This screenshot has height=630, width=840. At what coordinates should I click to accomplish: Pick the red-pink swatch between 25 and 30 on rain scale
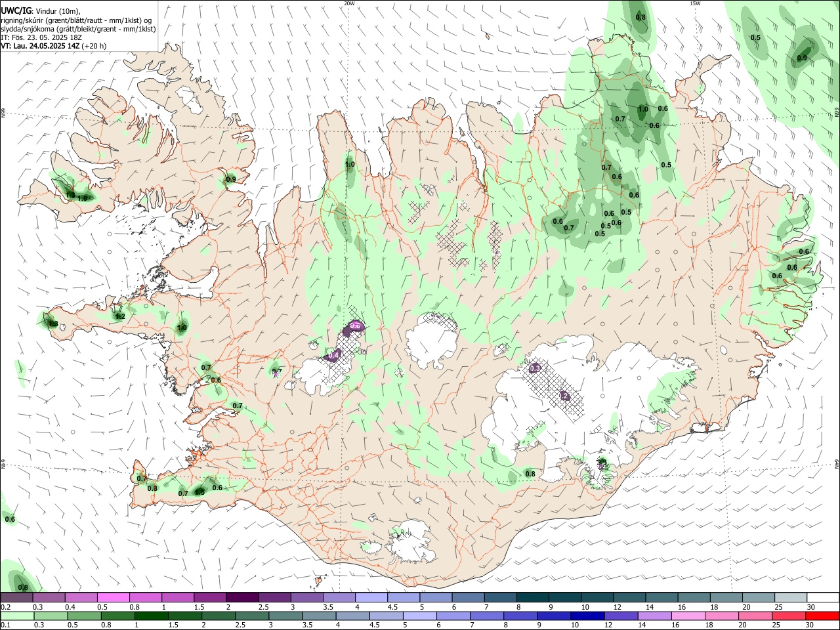789,616
